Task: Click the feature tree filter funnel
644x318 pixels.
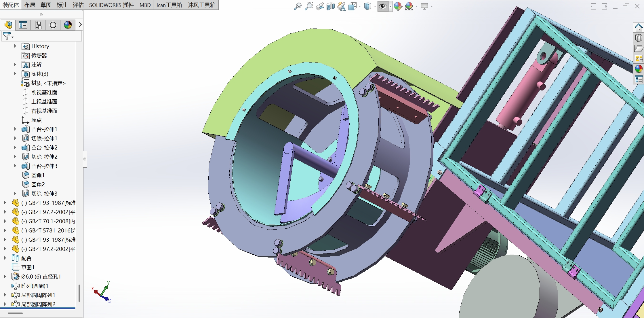Action: coord(7,36)
